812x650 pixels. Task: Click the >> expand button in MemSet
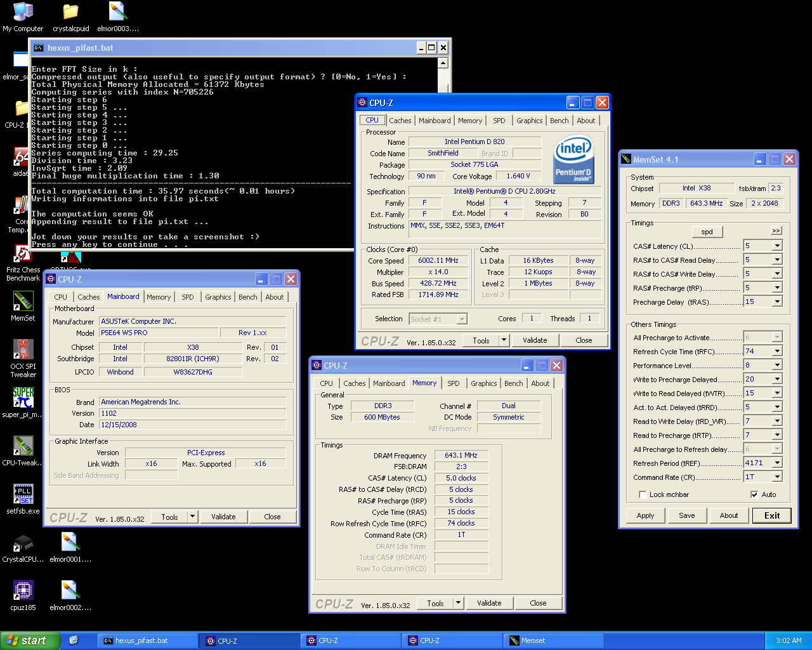[776, 230]
